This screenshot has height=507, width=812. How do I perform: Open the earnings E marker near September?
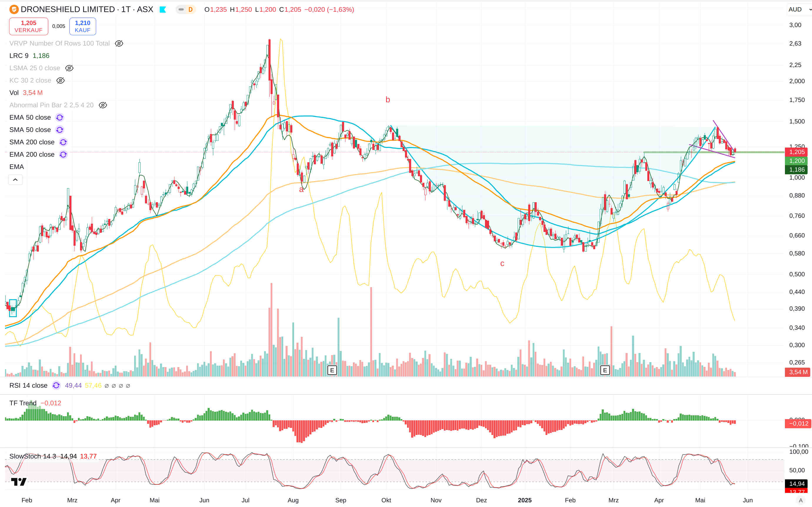pyautogui.click(x=332, y=370)
